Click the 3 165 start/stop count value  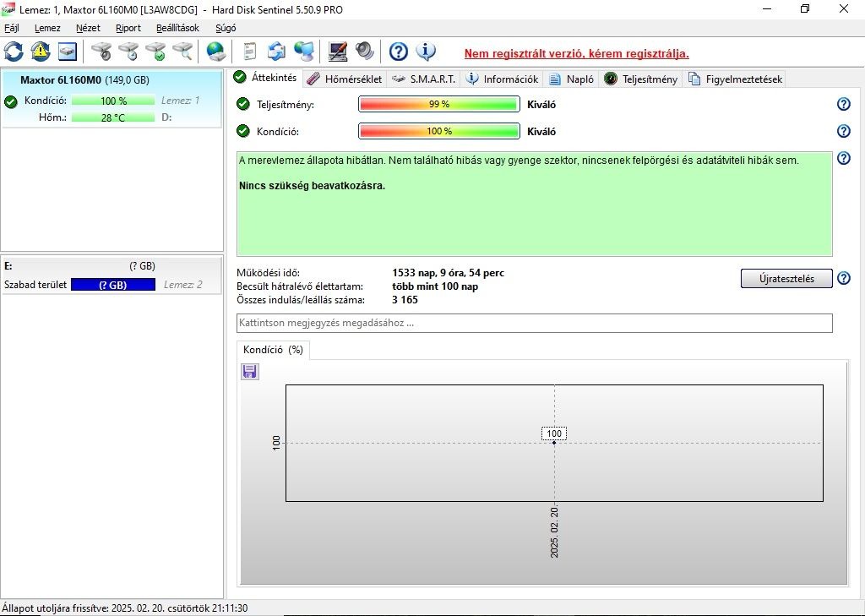coord(405,300)
